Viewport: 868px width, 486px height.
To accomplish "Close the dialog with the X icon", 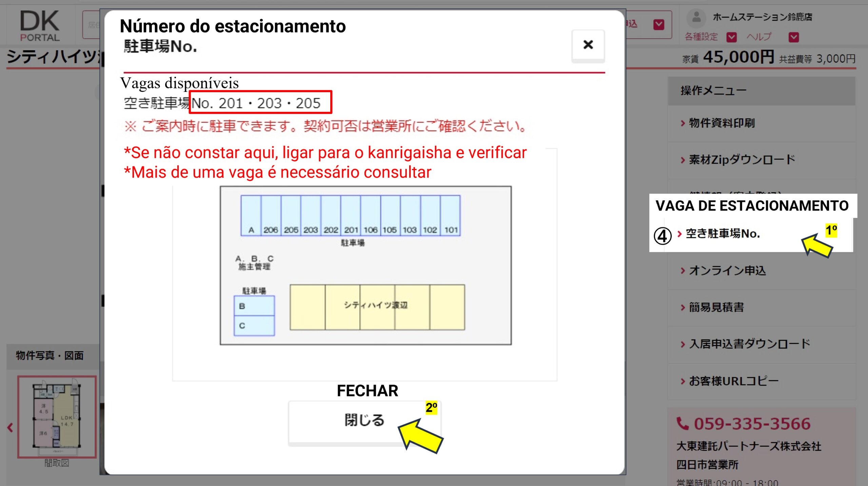I will (x=588, y=45).
